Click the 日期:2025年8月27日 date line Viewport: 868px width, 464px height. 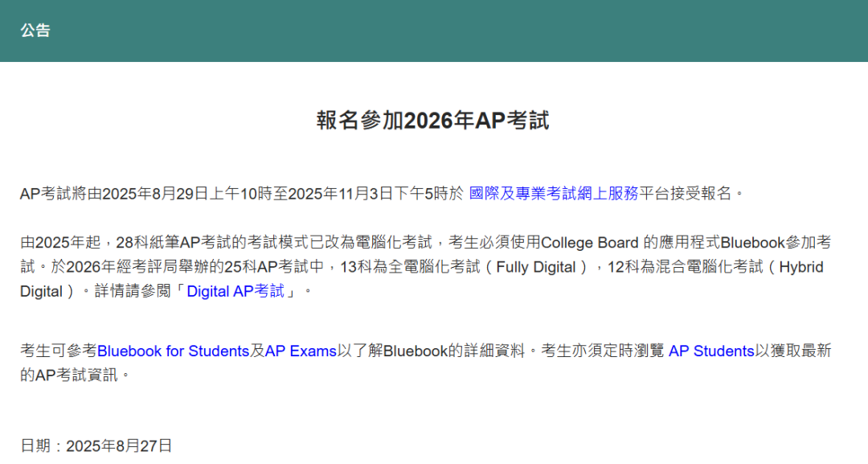click(x=96, y=446)
